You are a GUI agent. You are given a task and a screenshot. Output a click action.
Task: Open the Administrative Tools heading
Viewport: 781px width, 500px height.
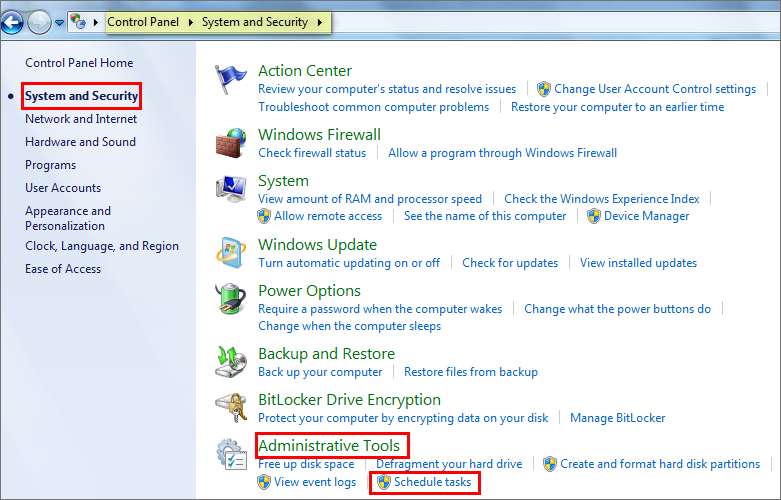[329, 446]
